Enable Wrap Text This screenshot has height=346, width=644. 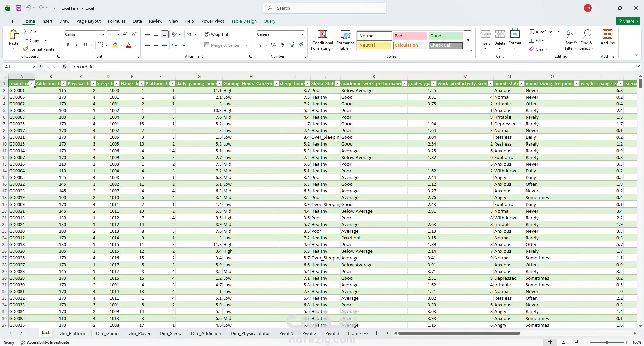pyautogui.click(x=216, y=34)
